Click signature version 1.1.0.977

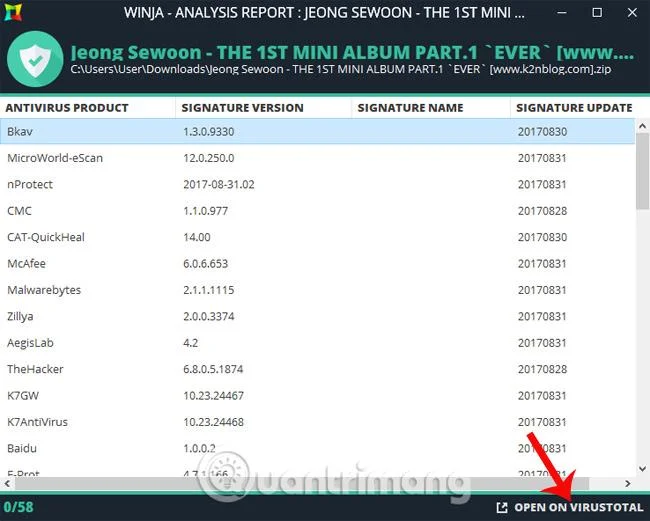(206, 211)
